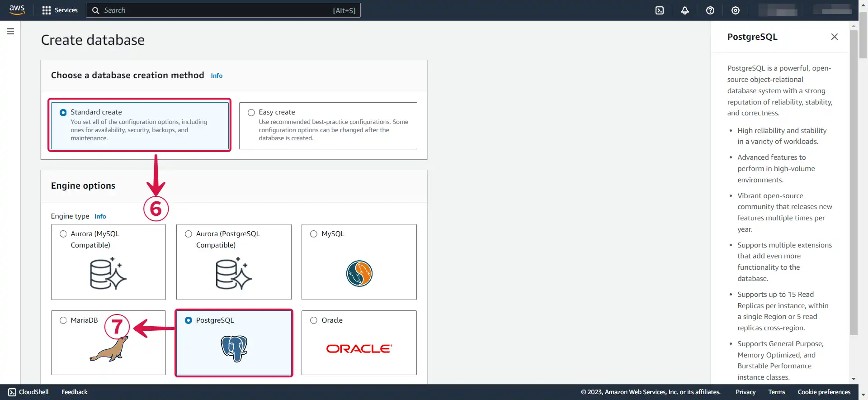The width and height of the screenshot is (868, 400).
Task: Open Cookie preferences footer link
Action: click(824, 392)
